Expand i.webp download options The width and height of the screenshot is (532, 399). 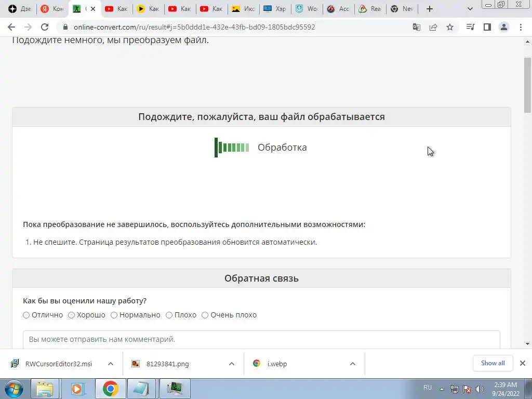353,364
